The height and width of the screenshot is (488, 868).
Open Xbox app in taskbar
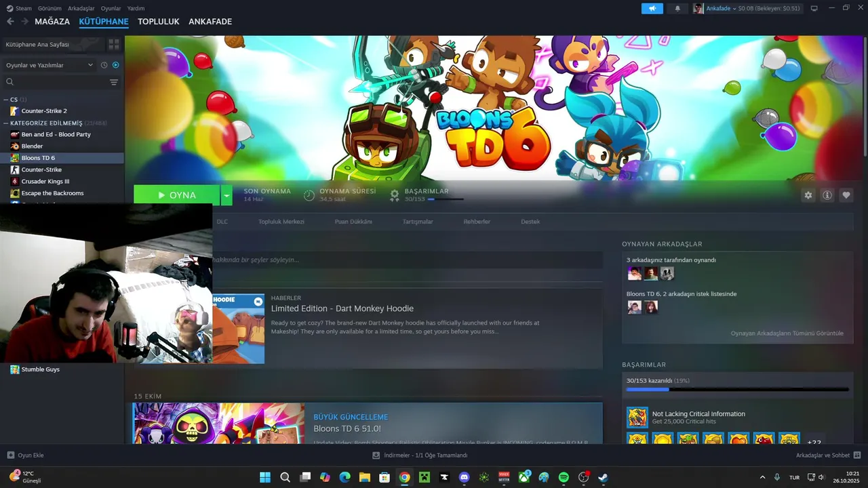(x=524, y=477)
